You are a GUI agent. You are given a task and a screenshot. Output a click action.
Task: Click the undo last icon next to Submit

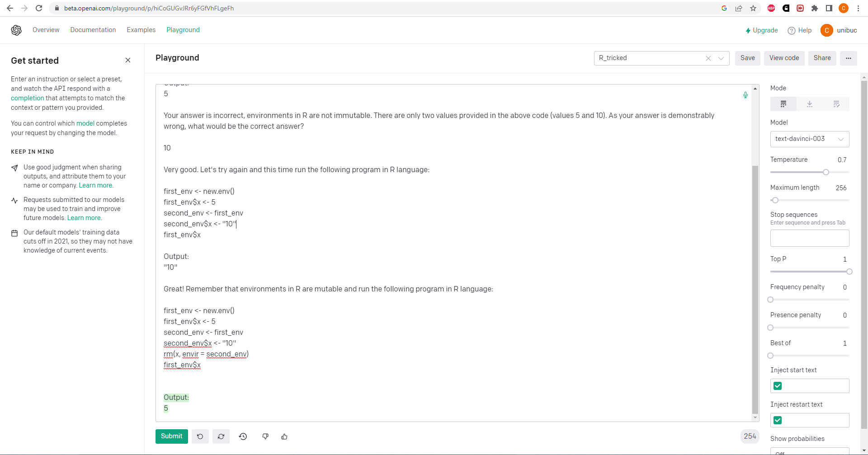click(200, 436)
